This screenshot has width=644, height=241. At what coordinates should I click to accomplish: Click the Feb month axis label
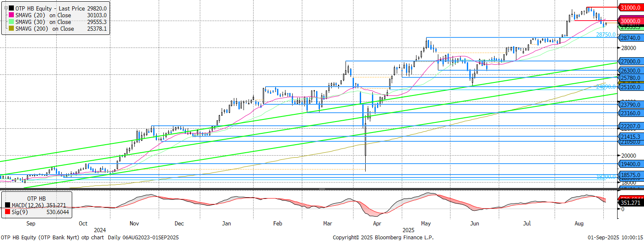point(277,224)
